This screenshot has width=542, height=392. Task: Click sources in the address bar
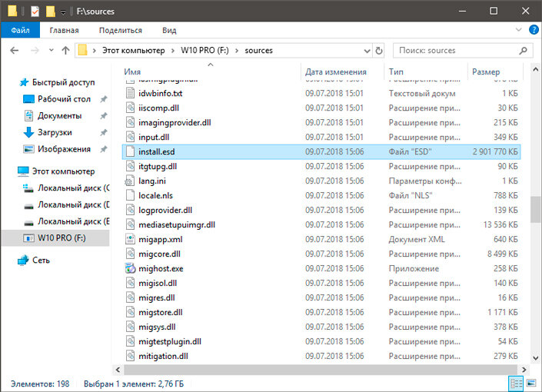coord(258,51)
